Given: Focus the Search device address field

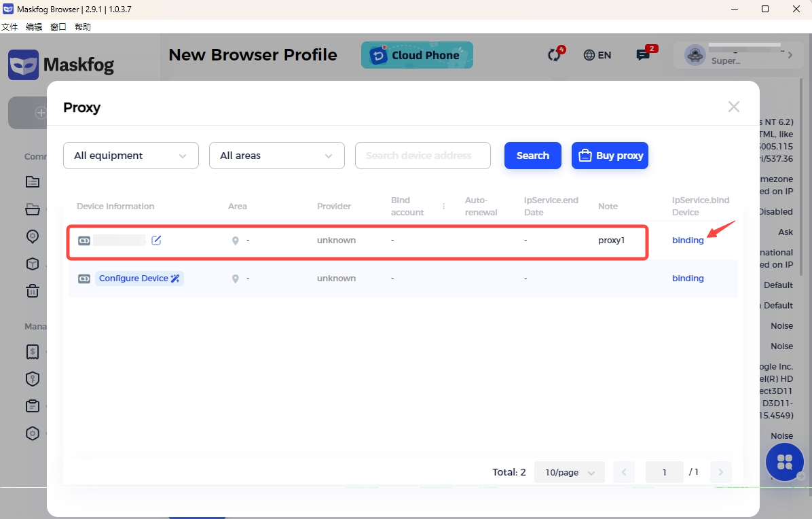Looking at the screenshot, I should click(x=422, y=156).
